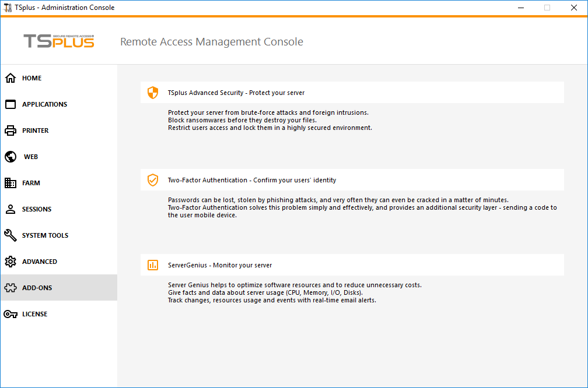Click the Sessions user icon

[x=10, y=209]
